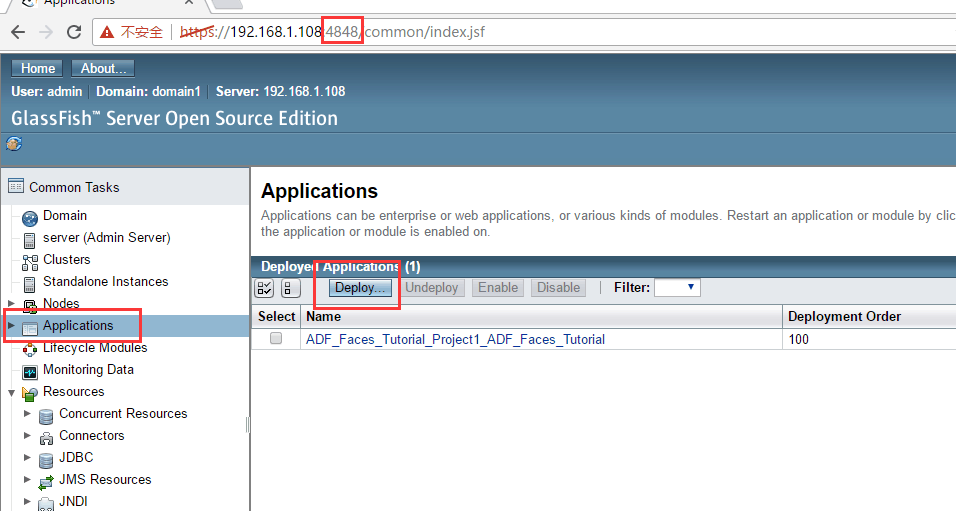
Task: Click the Home button in header
Action: [38, 68]
